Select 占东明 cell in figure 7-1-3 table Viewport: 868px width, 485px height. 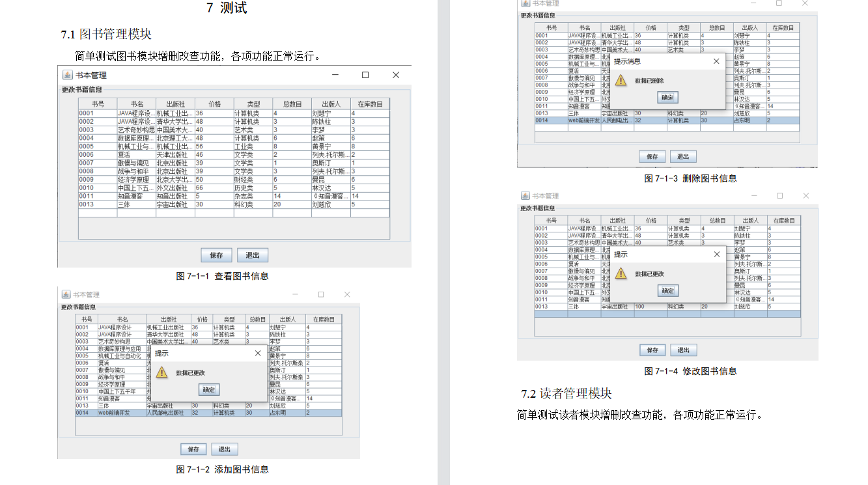click(x=749, y=120)
